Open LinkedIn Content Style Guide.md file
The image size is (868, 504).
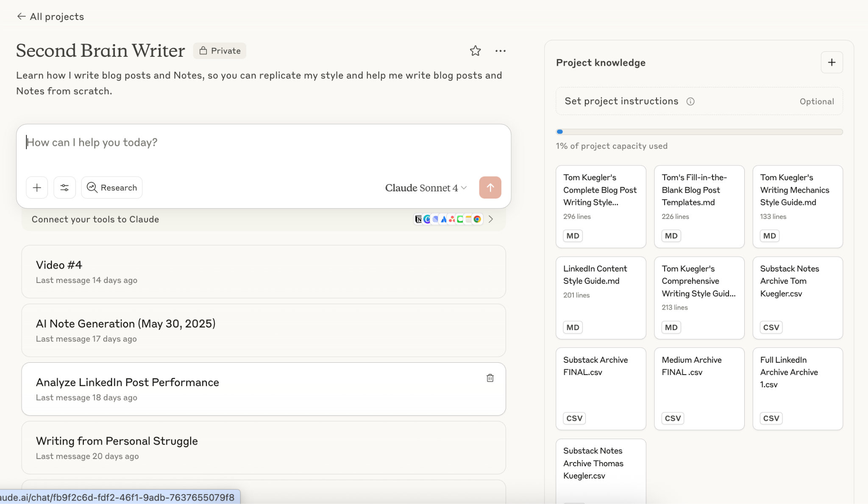(601, 297)
